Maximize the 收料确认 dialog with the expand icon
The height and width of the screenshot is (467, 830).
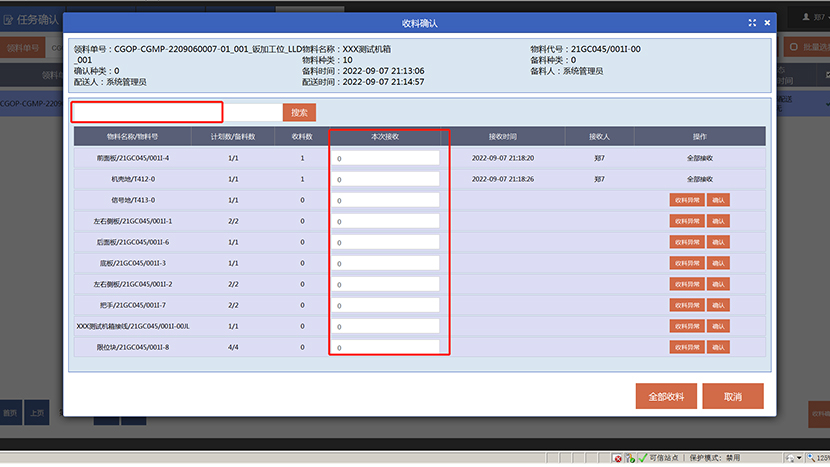coord(752,23)
